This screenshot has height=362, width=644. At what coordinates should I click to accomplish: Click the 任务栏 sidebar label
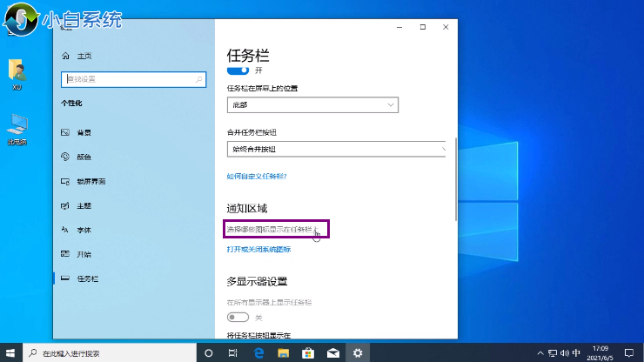pyautogui.click(x=88, y=278)
